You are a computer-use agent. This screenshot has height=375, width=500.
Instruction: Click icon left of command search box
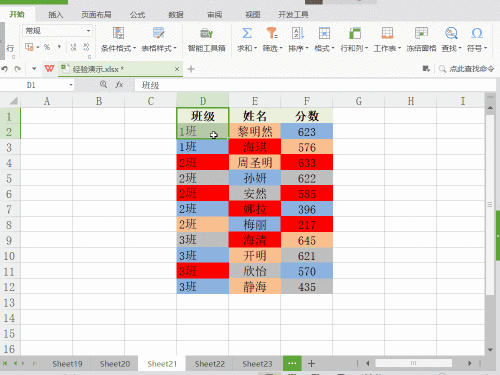click(x=426, y=69)
